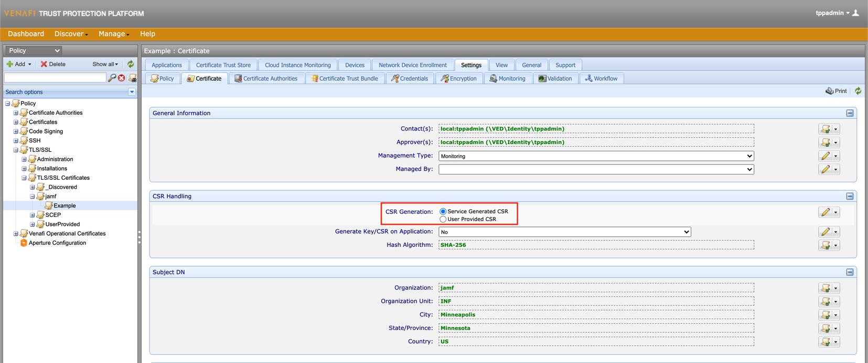Click the user profile icon next to tppadmin
The width and height of the screenshot is (868, 363).
click(x=855, y=13)
